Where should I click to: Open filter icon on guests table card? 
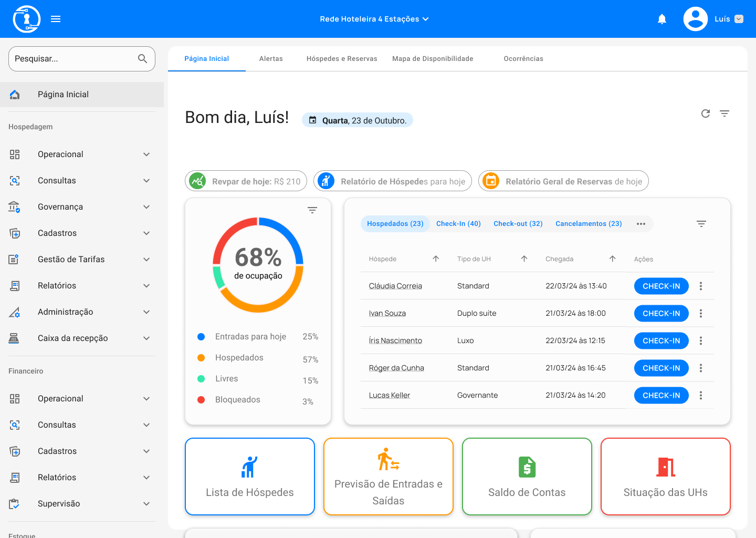(x=701, y=224)
